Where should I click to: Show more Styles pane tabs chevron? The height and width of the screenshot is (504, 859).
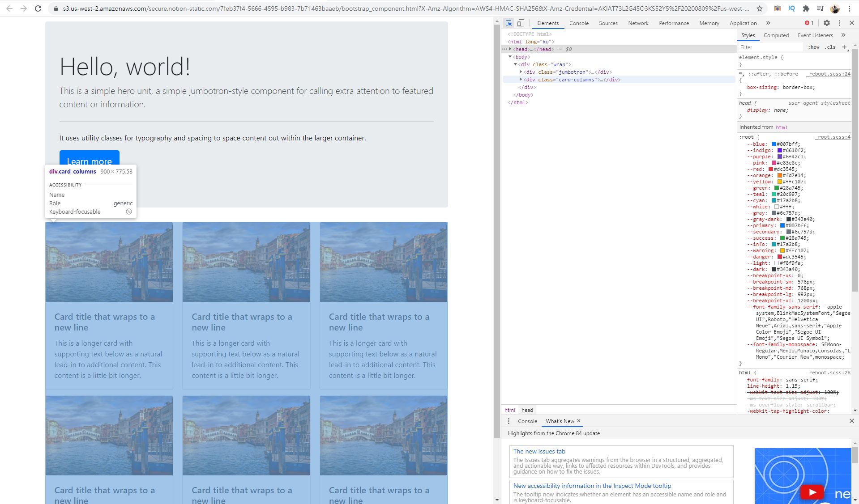pyautogui.click(x=843, y=35)
